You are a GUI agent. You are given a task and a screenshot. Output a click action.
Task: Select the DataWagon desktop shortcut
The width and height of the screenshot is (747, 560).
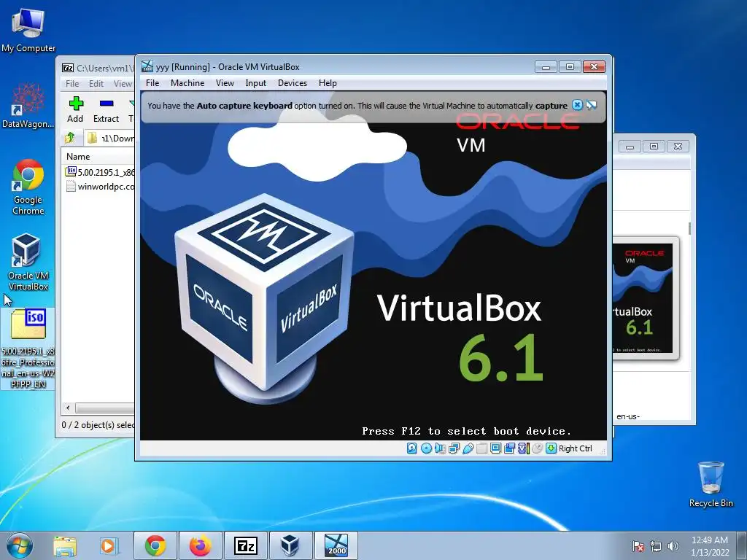coord(28,105)
